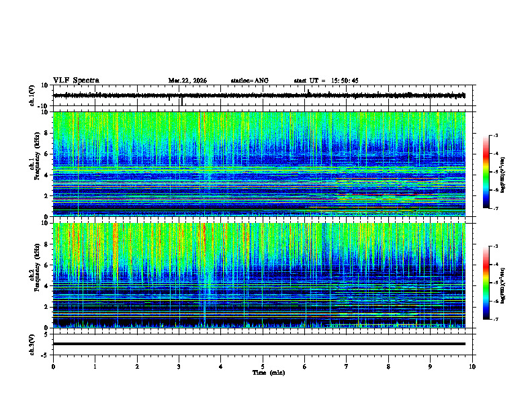The image size is (532, 411).
Task: Click the "2" kHz tick of ch.1 spectrogram
Action: 46,196
